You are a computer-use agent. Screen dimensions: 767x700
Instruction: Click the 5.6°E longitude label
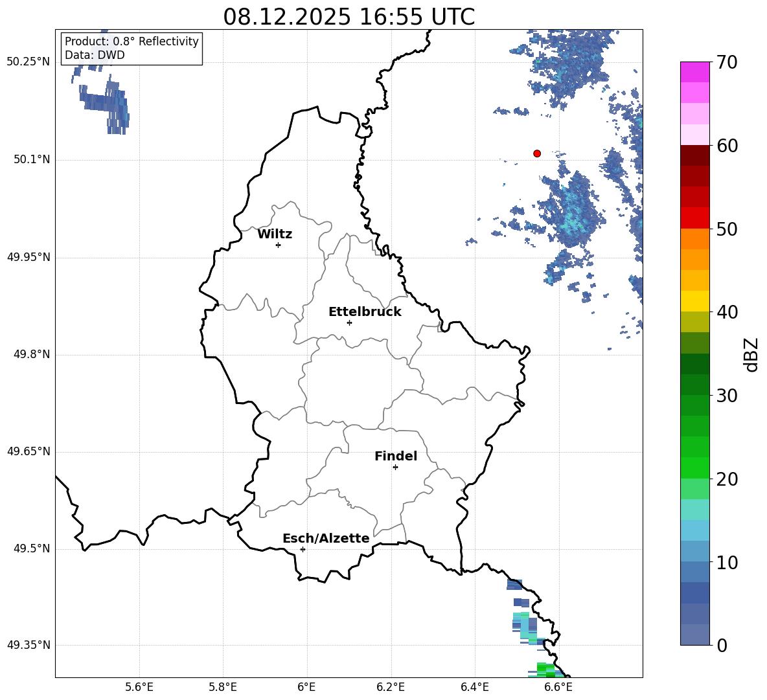point(139,687)
